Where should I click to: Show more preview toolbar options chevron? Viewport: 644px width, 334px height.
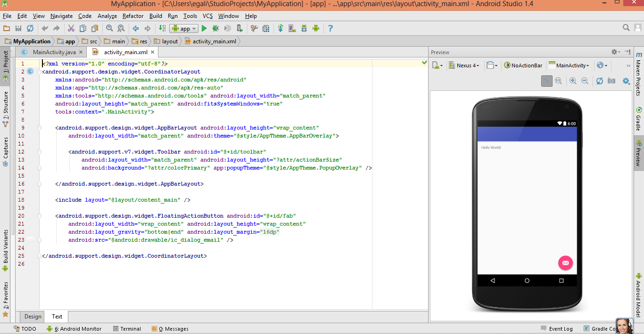pyautogui.click(x=628, y=65)
